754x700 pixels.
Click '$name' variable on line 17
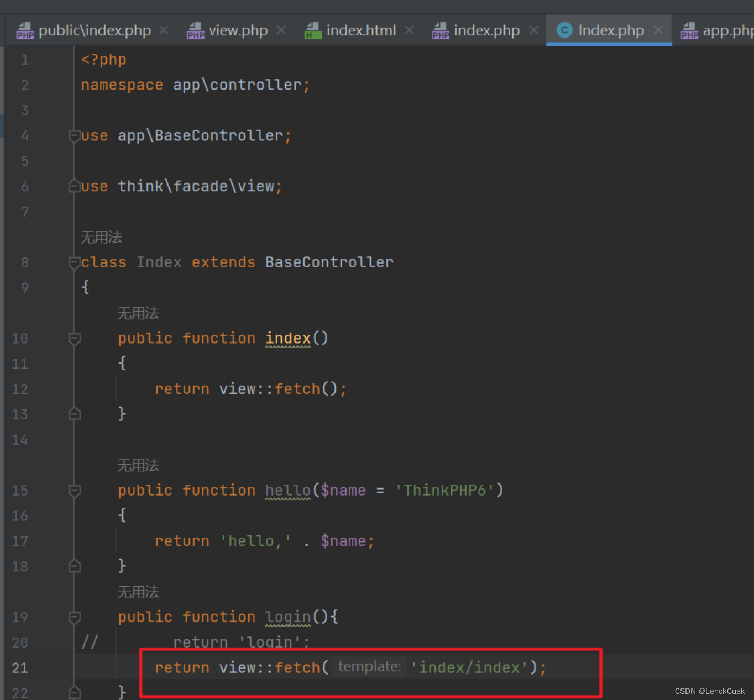pyautogui.click(x=343, y=541)
